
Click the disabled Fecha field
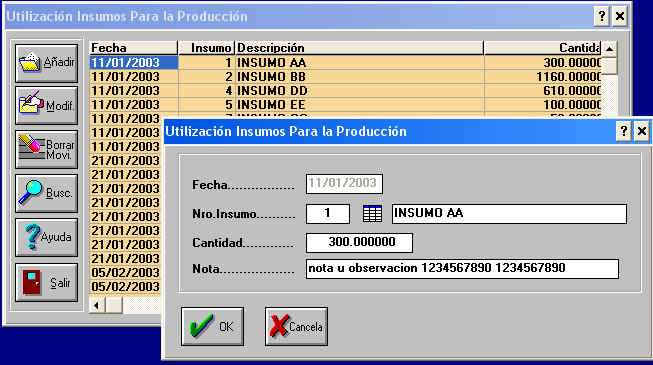[x=344, y=184]
